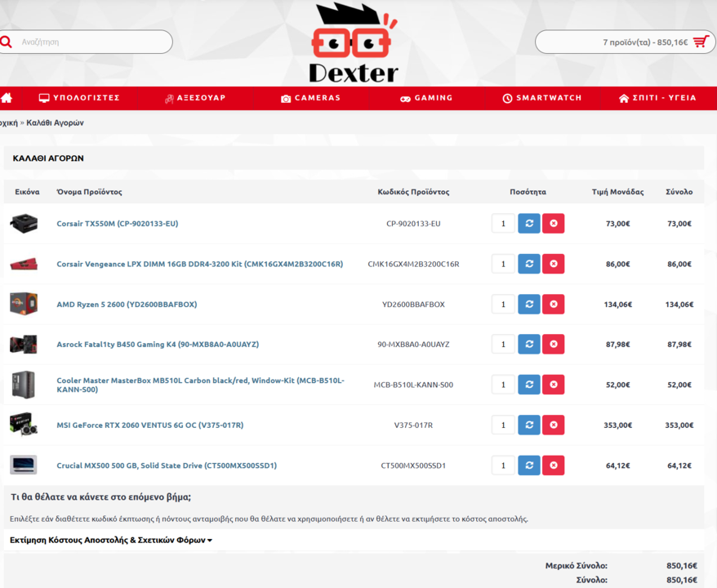Click the product code 90-MXB8A0-A0UAYZ

point(413,345)
